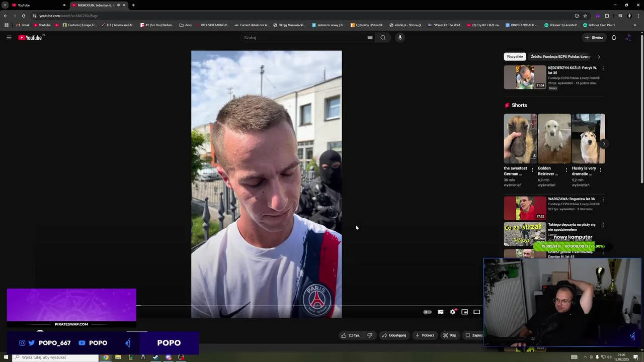Toggle theater mode in the player

pos(476,312)
